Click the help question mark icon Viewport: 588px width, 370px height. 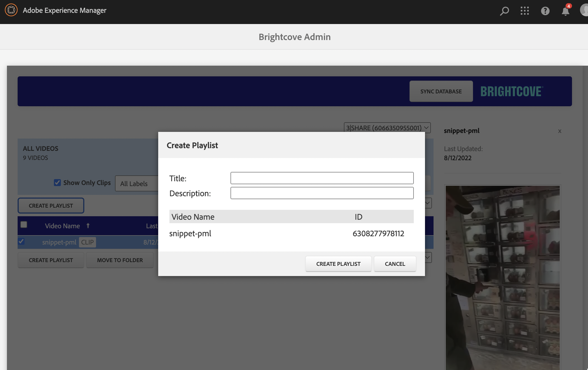545,11
